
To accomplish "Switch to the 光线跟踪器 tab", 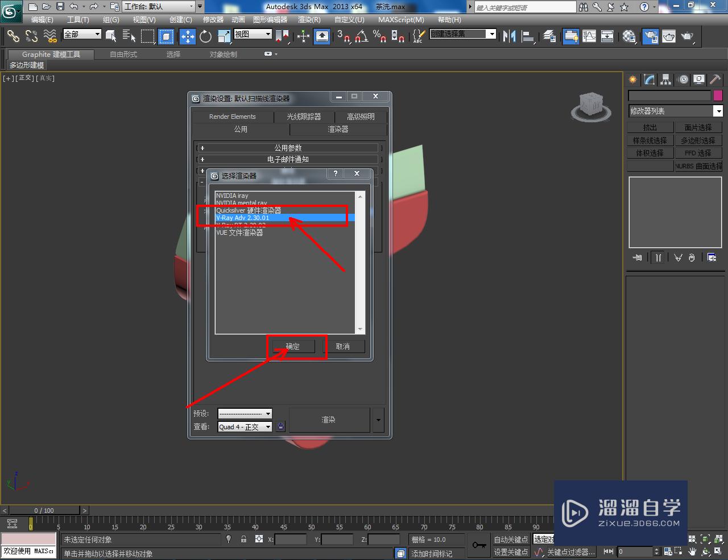I will 304,117.
